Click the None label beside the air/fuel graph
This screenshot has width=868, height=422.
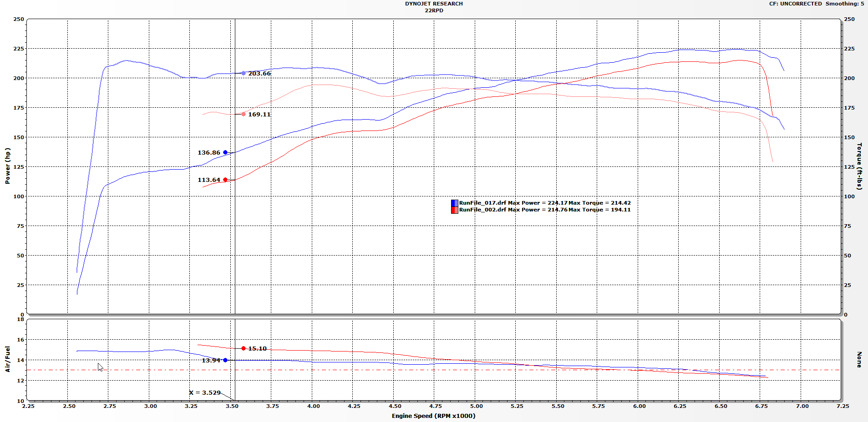pyautogui.click(x=859, y=359)
